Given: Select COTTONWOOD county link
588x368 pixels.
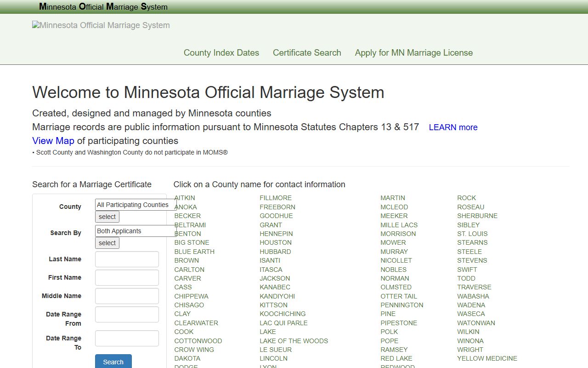Looking at the screenshot, I should point(198,341).
